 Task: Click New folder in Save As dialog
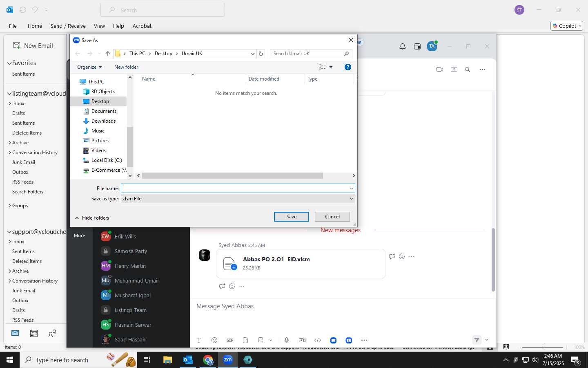pos(126,67)
